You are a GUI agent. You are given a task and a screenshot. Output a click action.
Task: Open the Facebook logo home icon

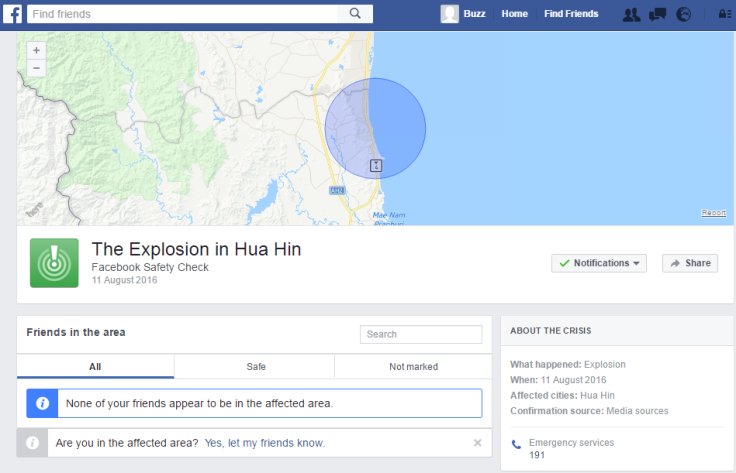[12, 14]
